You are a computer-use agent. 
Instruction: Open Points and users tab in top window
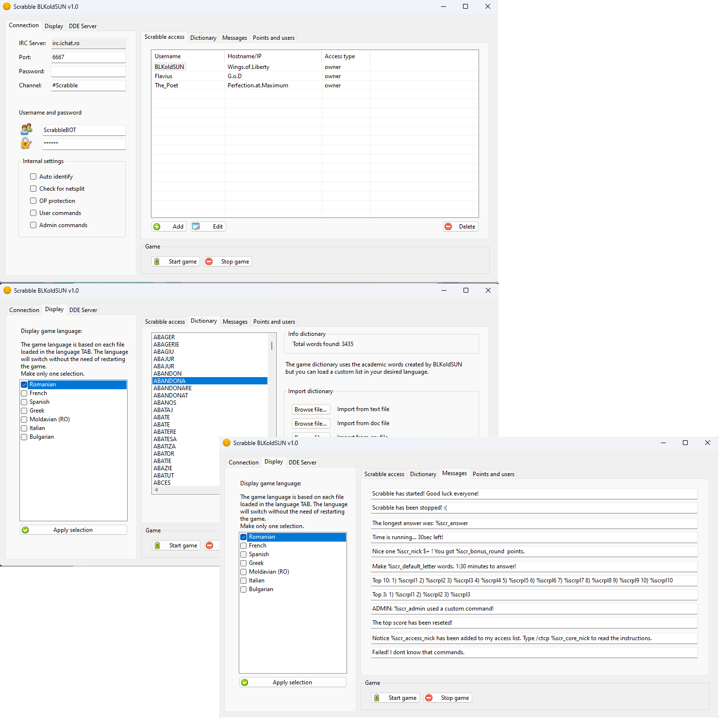[x=274, y=38]
